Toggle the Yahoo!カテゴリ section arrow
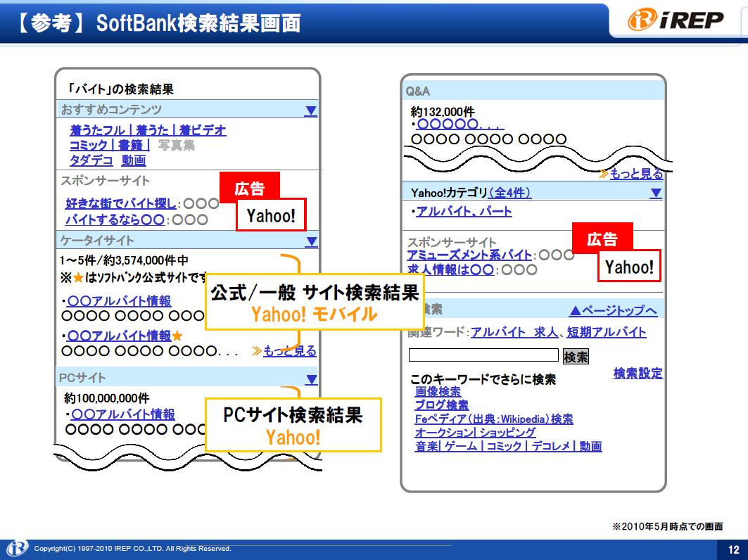748x560 pixels. pyautogui.click(x=656, y=193)
